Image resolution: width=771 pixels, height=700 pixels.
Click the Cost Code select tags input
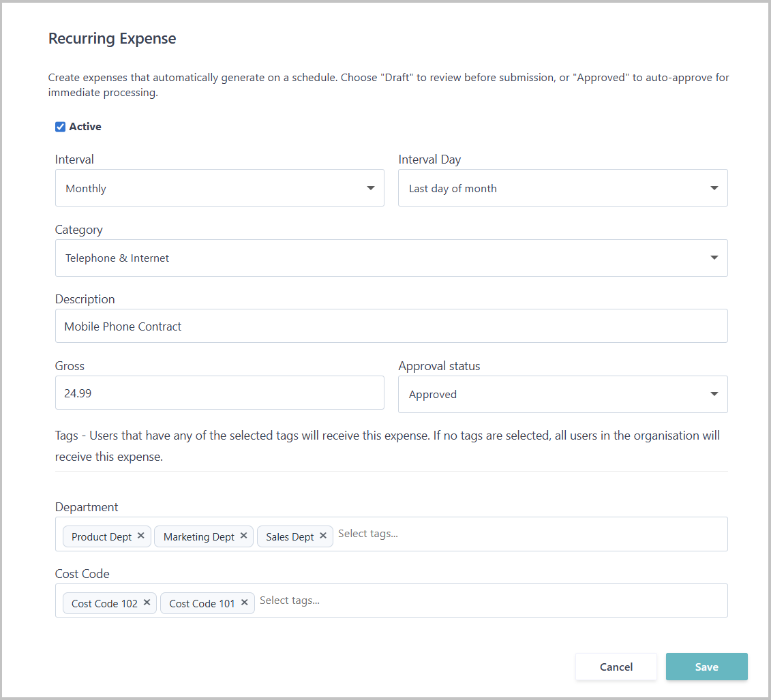487,600
